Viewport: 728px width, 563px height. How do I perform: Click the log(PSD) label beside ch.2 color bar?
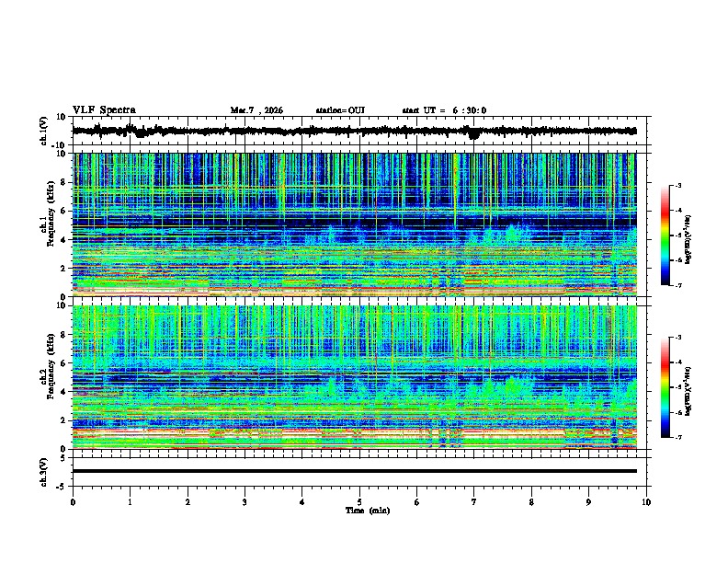[688, 391]
